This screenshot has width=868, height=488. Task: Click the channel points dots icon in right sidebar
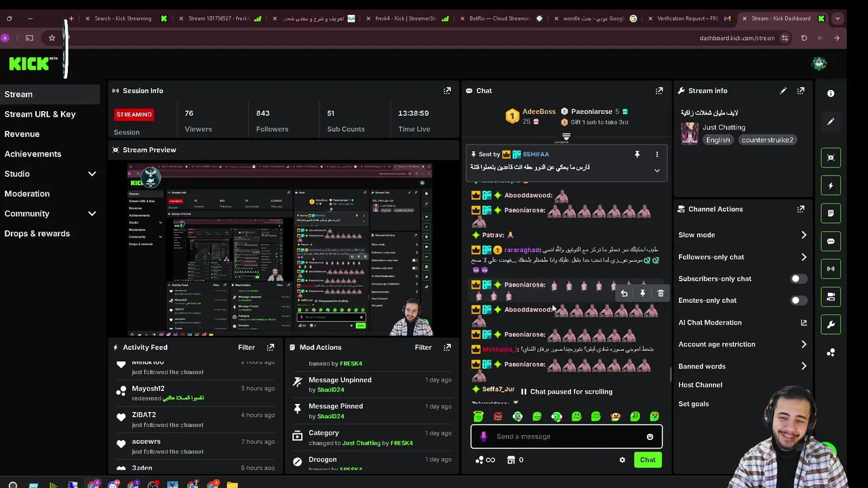tap(831, 352)
